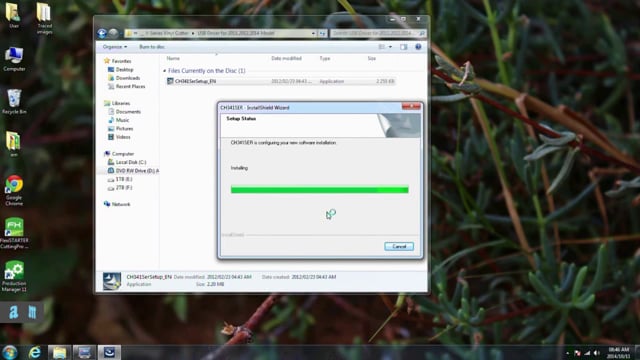640x360 pixels.
Task: Click the Google Chrome desktop icon
Action: click(x=14, y=190)
